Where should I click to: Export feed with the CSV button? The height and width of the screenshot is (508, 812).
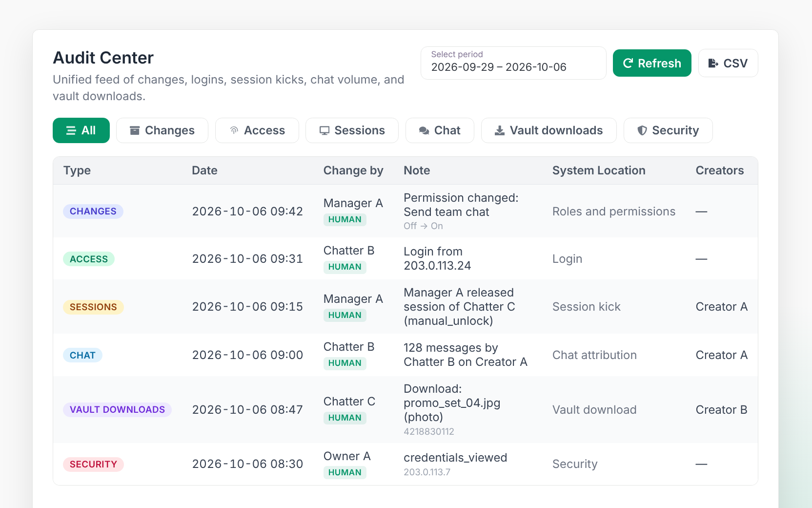(x=728, y=63)
